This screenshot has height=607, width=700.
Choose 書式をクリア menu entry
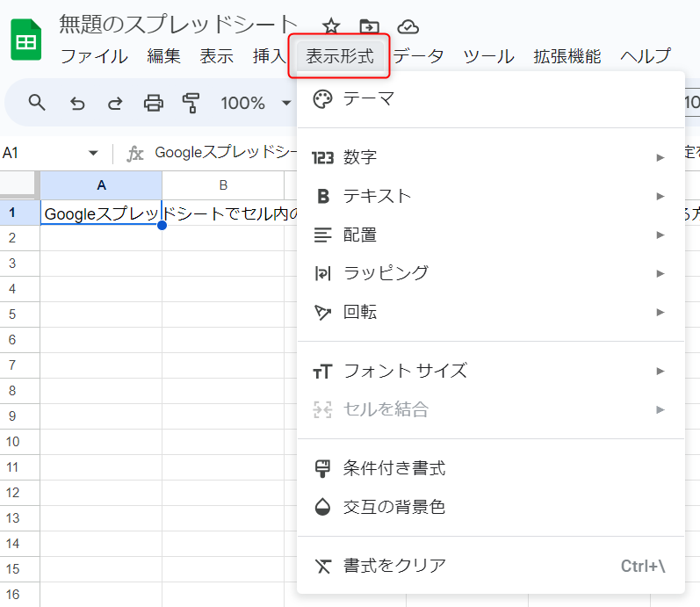491,566
